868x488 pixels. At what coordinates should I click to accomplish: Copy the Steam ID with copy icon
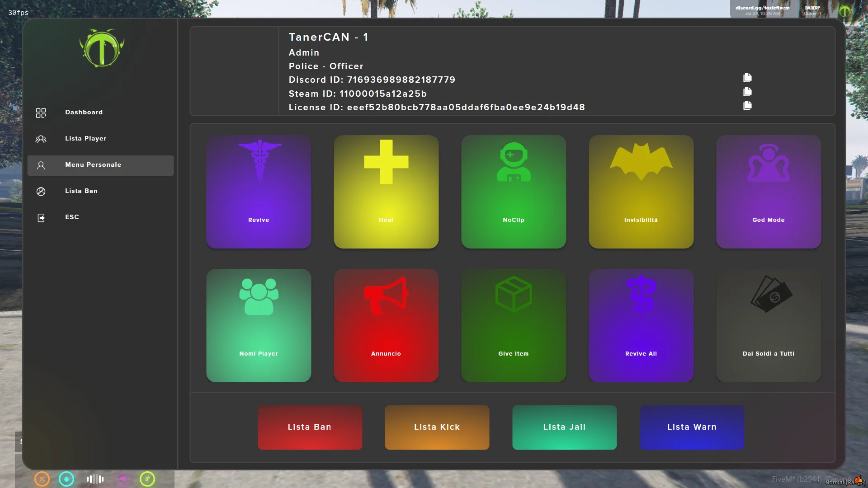click(x=747, y=92)
